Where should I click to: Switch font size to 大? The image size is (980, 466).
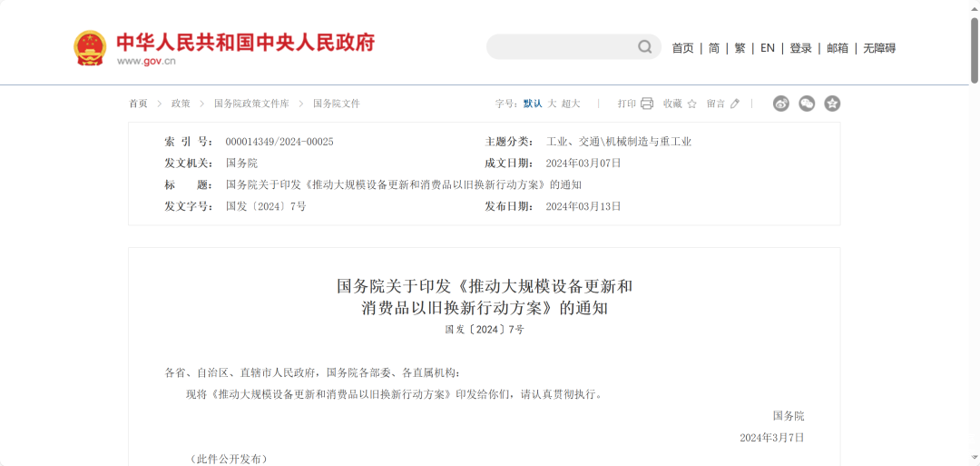[x=552, y=104]
